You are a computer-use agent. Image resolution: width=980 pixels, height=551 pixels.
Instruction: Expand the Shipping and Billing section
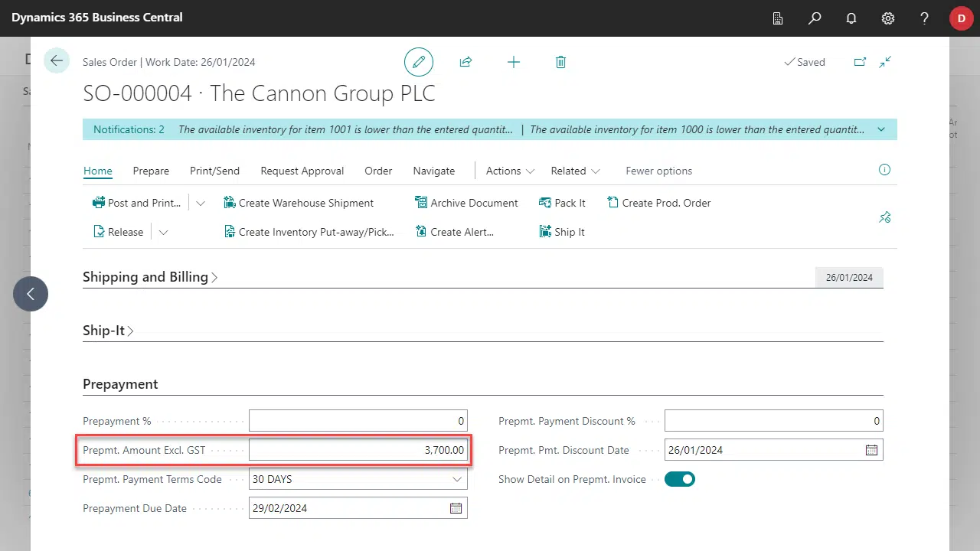(150, 277)
